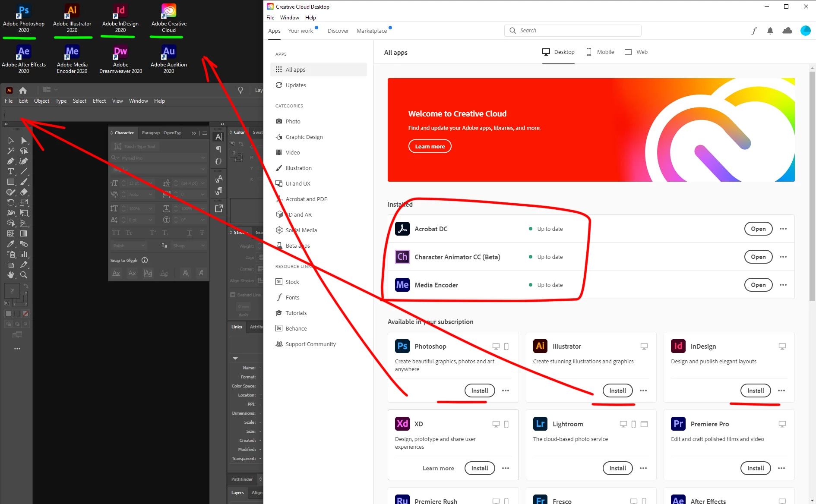Enable All Caps in Character panel
The width and height of the screenshot is (816, 504).
pos(116,233)
